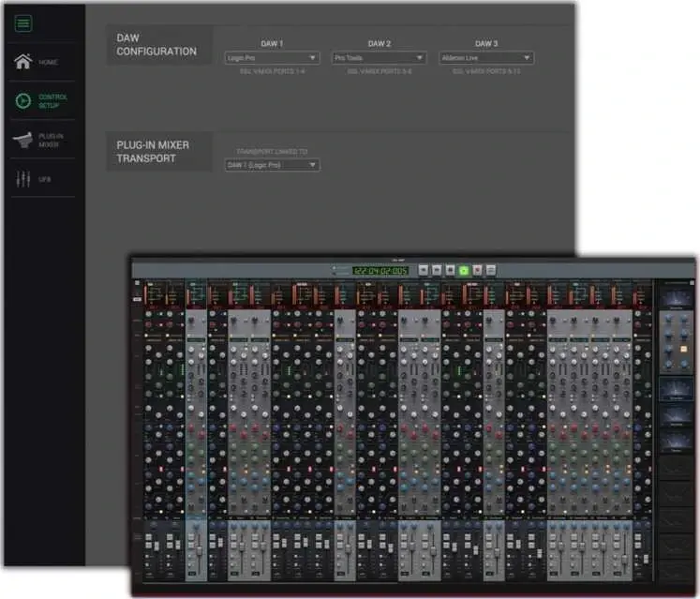Switch to the Control Setup page
Image resolution: width=700 pixels, height=599 pixels.
coord(52,101)
